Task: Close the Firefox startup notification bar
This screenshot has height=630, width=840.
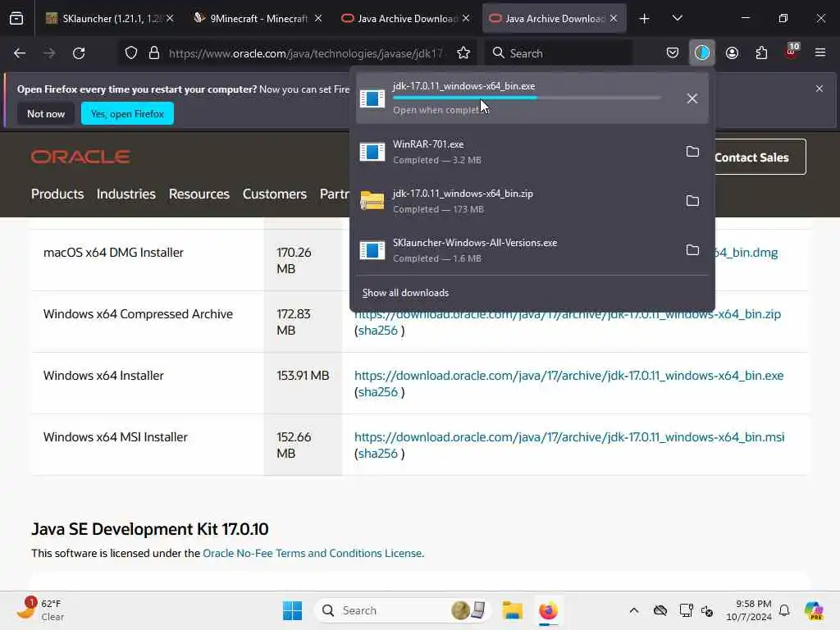Action: [x=819, y=89]
